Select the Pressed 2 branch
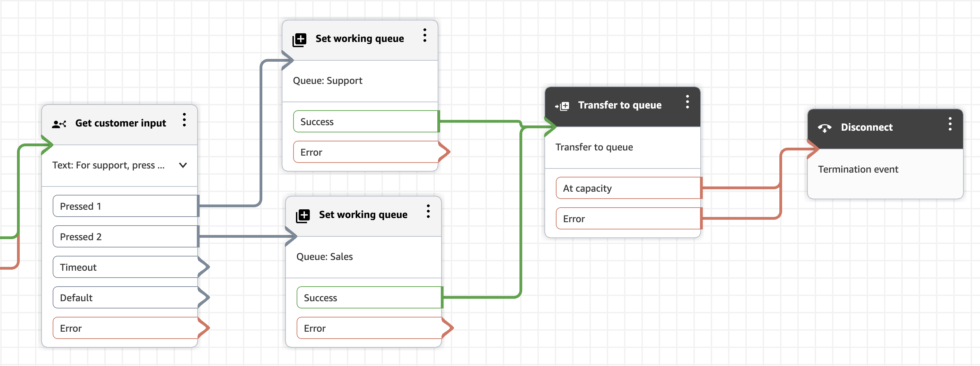 pos(125,237)
